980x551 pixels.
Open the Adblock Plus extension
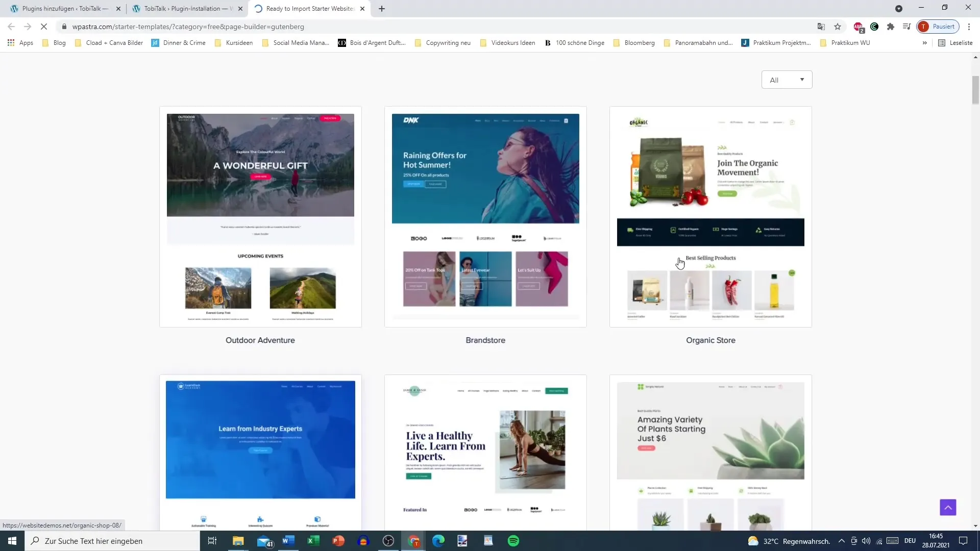(x=859, y=27)
